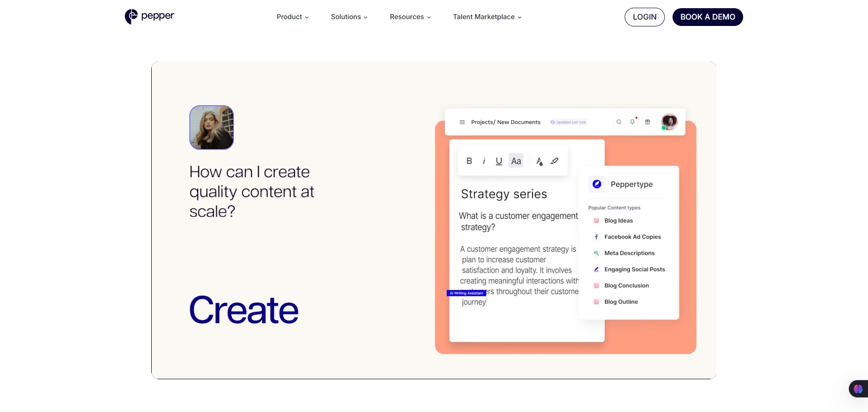Open the font color picker
Image resolution: width=868 pixels, height=412 pixels.
(539, 161)
